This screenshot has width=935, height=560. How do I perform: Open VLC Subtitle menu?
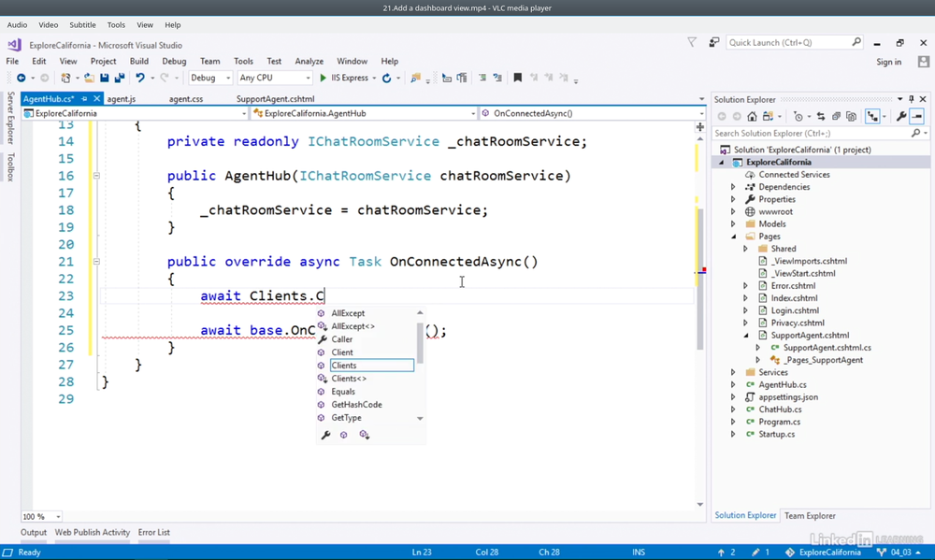pos(82,25)
